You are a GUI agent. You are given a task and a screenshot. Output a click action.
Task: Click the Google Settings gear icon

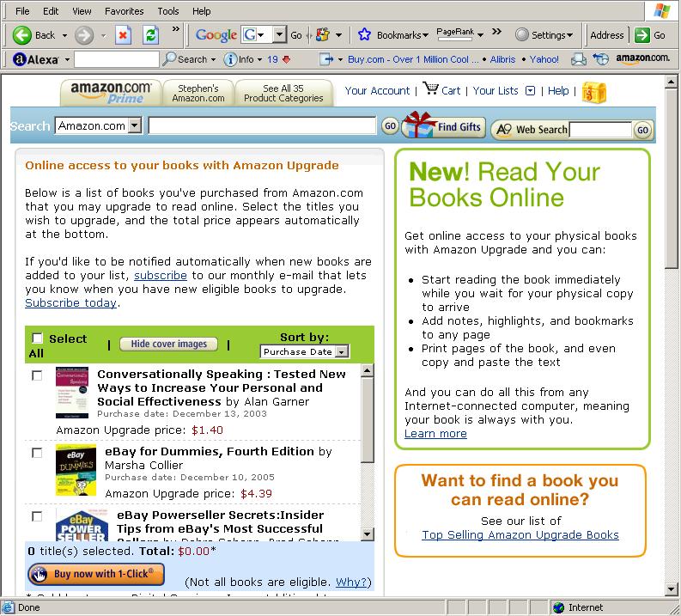(521, 34)
